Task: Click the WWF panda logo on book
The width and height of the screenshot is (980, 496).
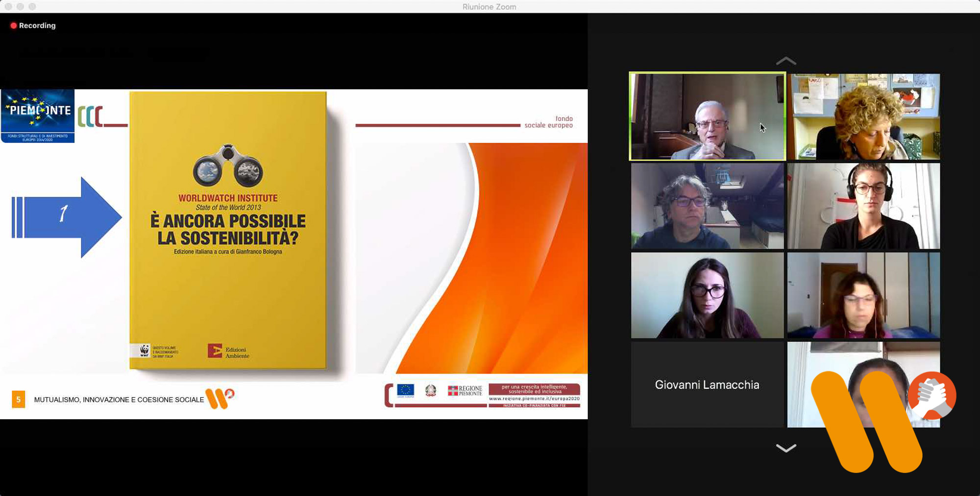Action: click(x=145, y=351)
